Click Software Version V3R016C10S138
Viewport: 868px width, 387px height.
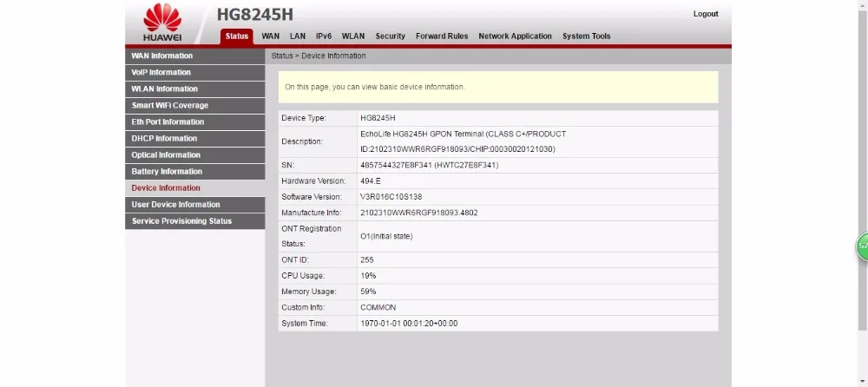coord(391,197)
